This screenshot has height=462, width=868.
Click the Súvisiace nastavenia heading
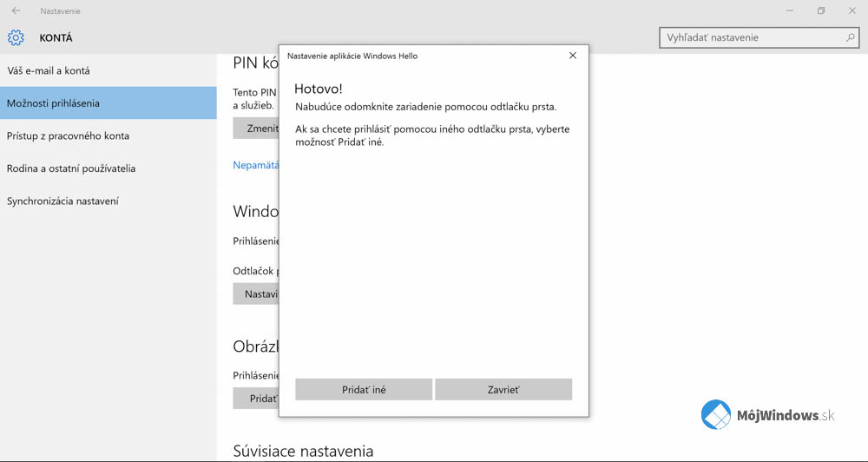(303, 451)
